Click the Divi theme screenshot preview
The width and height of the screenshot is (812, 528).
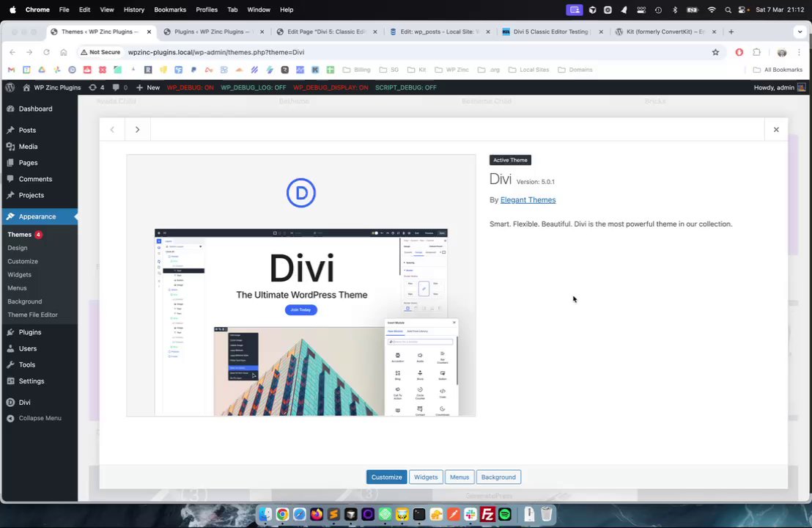point(301,285)
